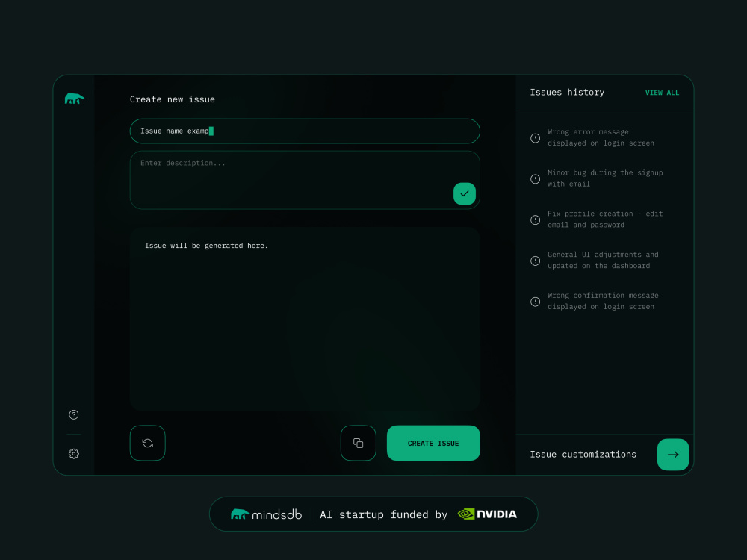The image size is (747, 560).
Task: Click the 'Issues history' heading
Action: tap(567, 93)
